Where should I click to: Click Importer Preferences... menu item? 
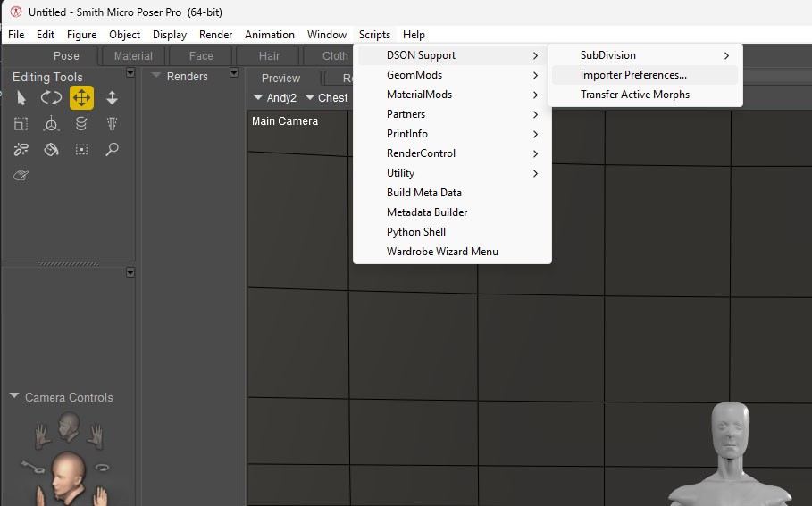click(645, 75)
